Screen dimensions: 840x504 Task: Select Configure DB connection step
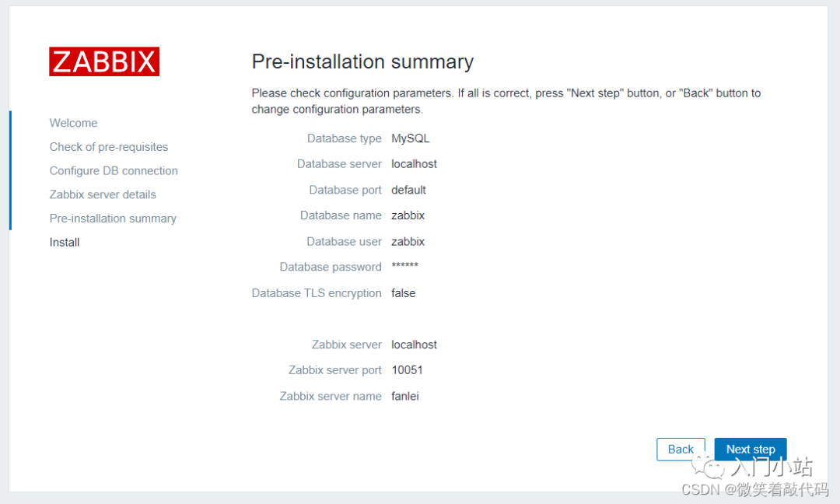pyautogui.click(x=114, y=170)
